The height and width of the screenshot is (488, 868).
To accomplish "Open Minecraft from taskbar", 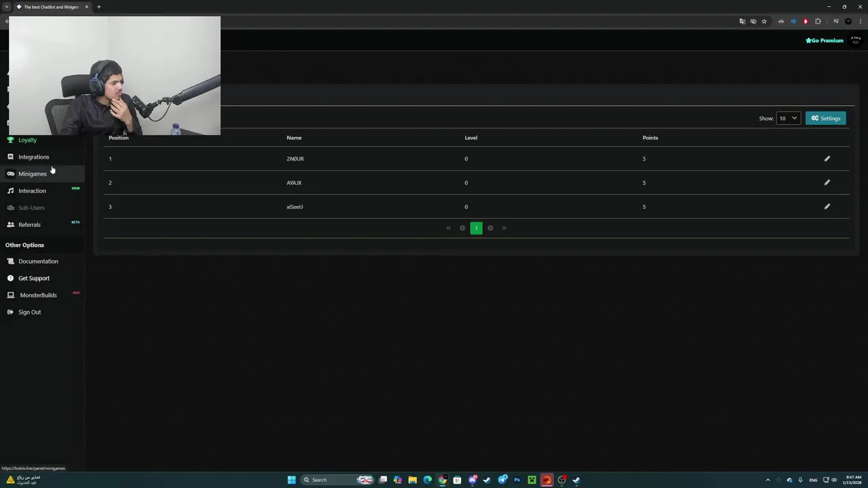I will [x=532, y=480].
